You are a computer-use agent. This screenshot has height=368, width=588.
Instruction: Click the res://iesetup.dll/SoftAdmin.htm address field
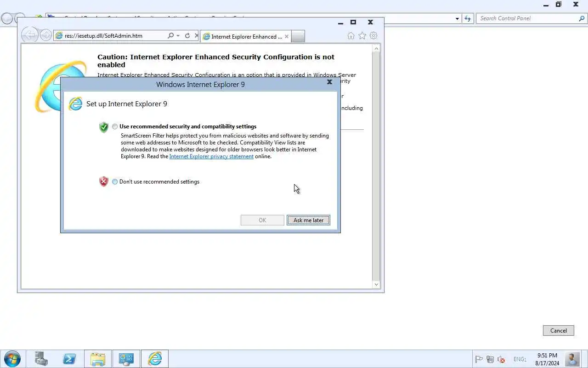coord(110,36)
